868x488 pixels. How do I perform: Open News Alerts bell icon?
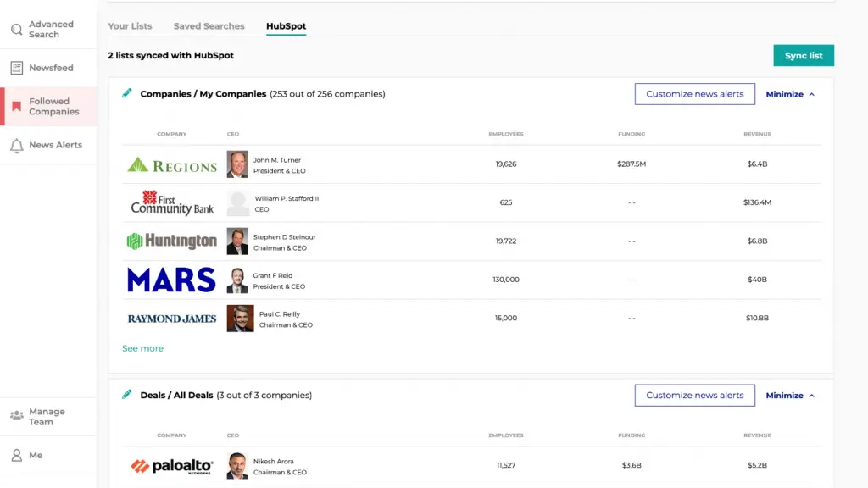16,146
